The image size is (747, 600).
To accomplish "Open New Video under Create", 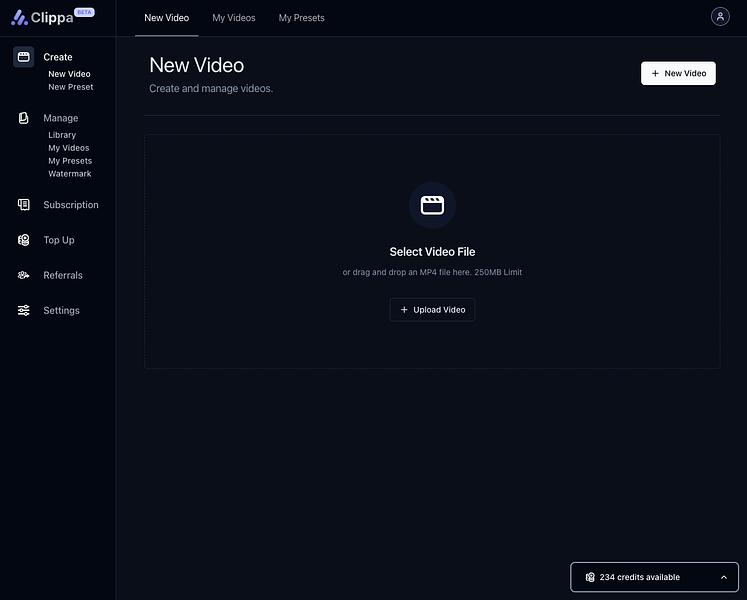I will tap(69, 74).
